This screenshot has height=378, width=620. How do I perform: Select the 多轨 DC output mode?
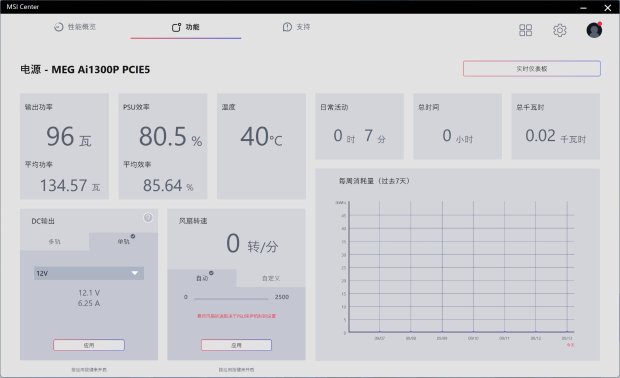[55, 241]
